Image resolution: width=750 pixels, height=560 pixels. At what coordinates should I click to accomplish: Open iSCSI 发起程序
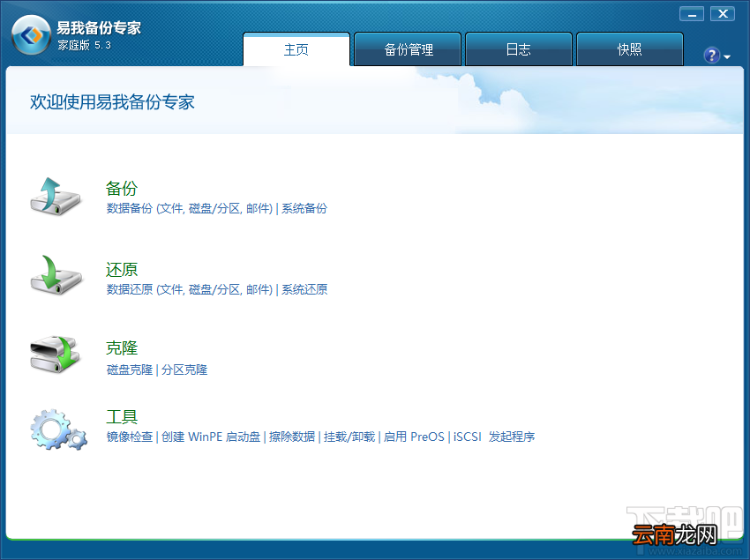(493, 437)
